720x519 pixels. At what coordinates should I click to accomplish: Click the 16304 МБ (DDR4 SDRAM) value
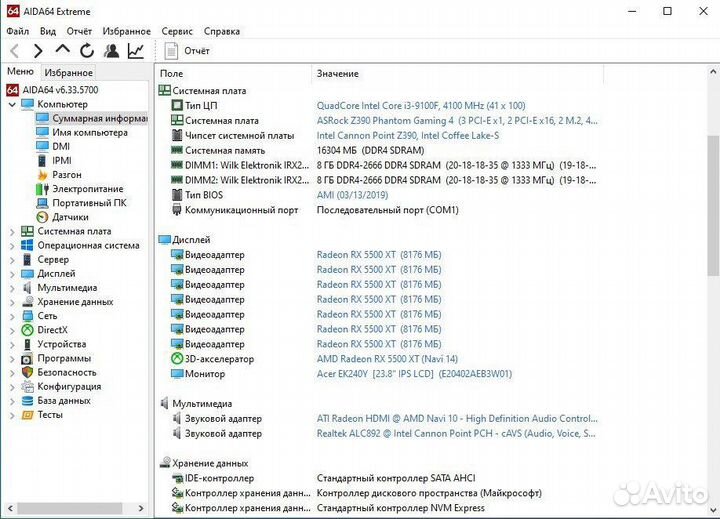[x=370, y=150]
